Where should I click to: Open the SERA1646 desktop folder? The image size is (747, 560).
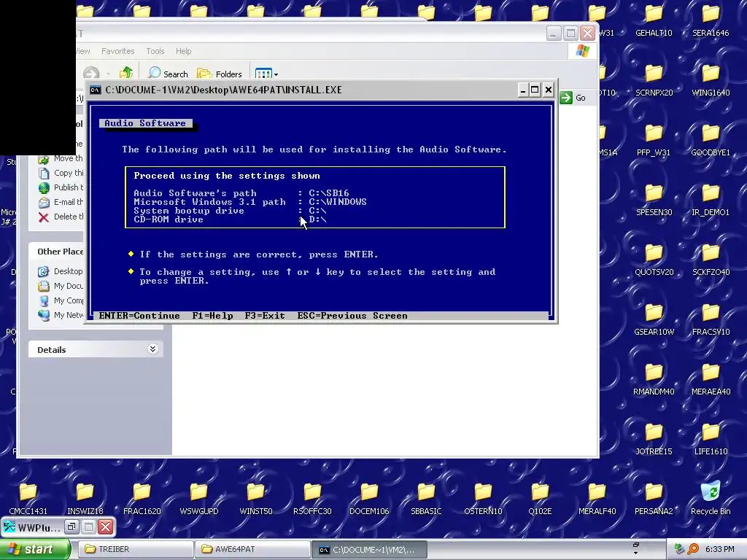(x=711, y=21)
